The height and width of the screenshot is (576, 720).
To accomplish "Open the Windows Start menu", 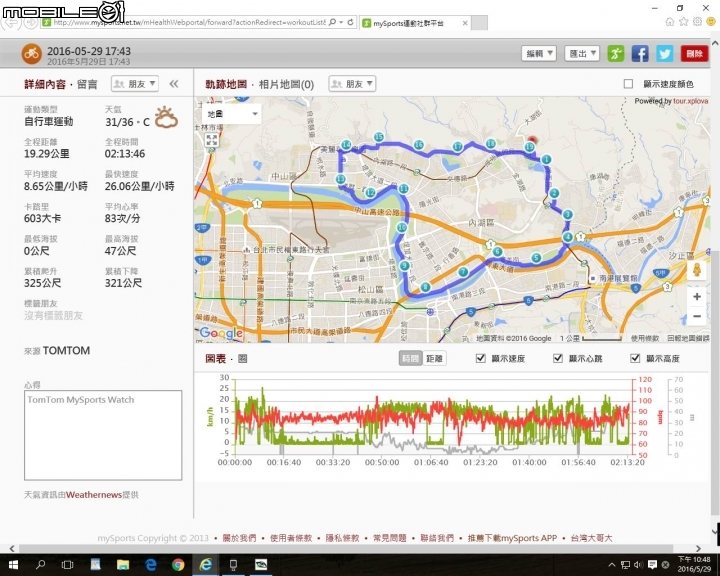I will click(x=13, y=565).
